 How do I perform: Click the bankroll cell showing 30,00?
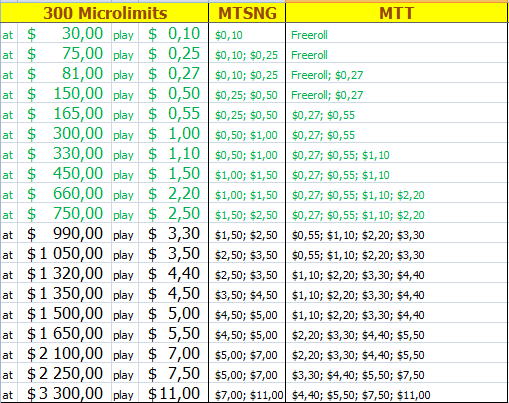click(x=64, y=33)
